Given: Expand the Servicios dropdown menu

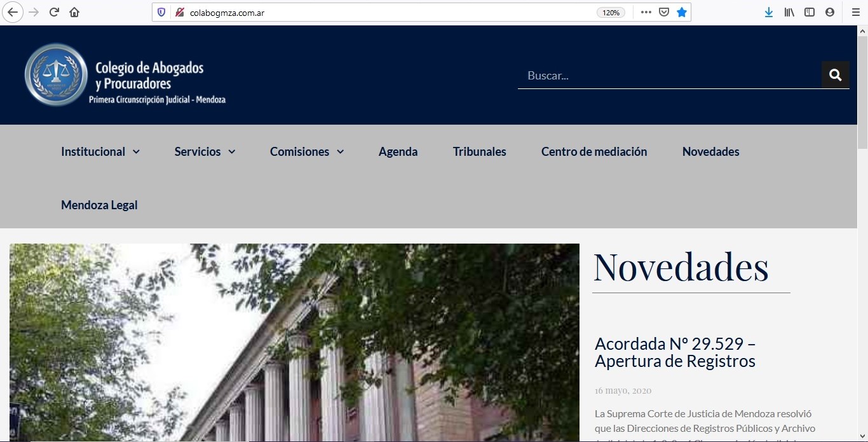Looking at the screenshot, I should (x=205, y=151).
